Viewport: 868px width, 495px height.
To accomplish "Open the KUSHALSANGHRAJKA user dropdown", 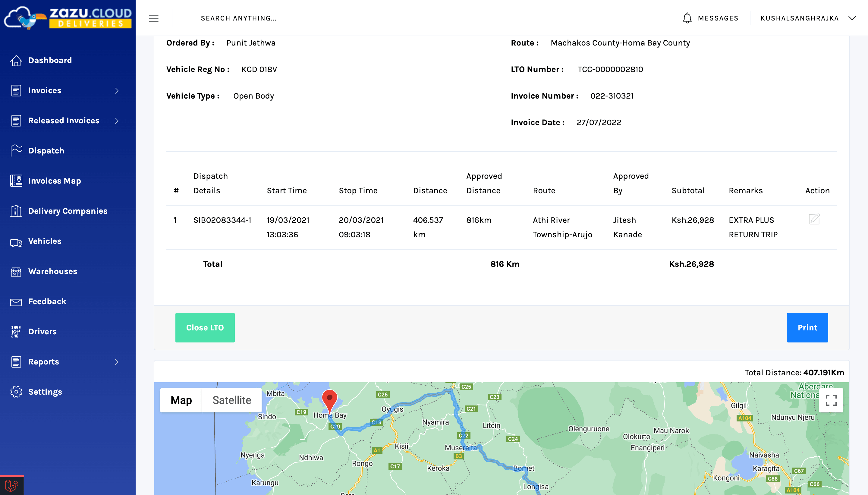I will point(808,18).
